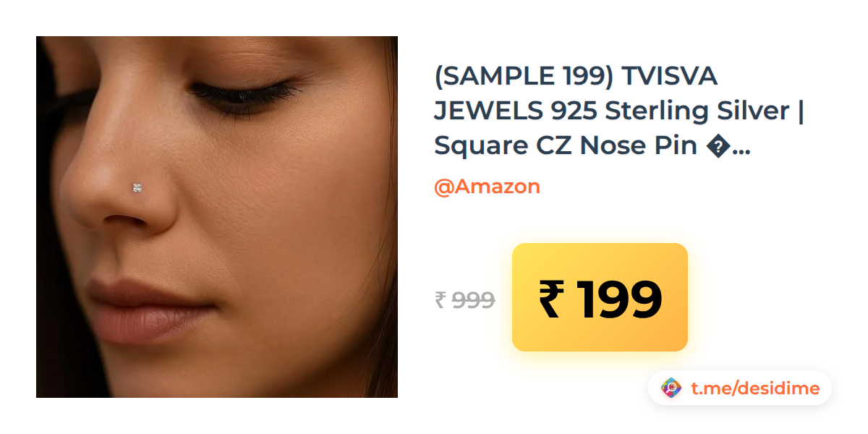Click the TVISVA product title heading

coord(619,111)
